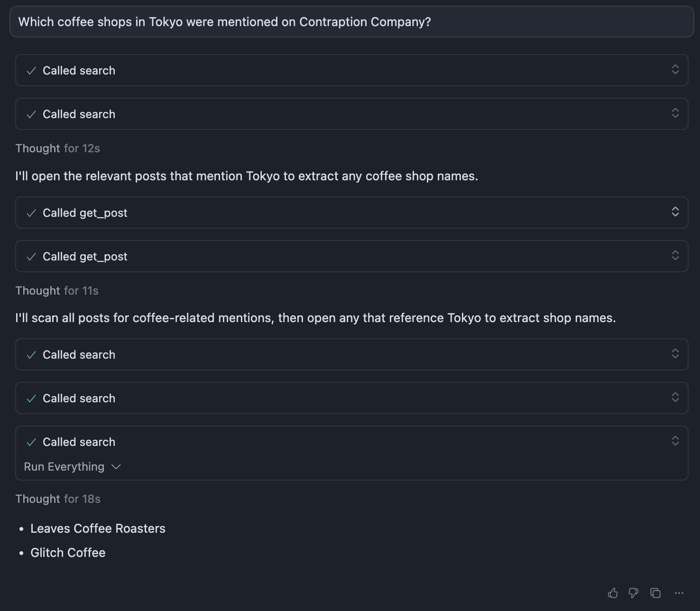Expand the Thought for 18s section
This screenshot has height=611, width=700.
click(58, 499)
